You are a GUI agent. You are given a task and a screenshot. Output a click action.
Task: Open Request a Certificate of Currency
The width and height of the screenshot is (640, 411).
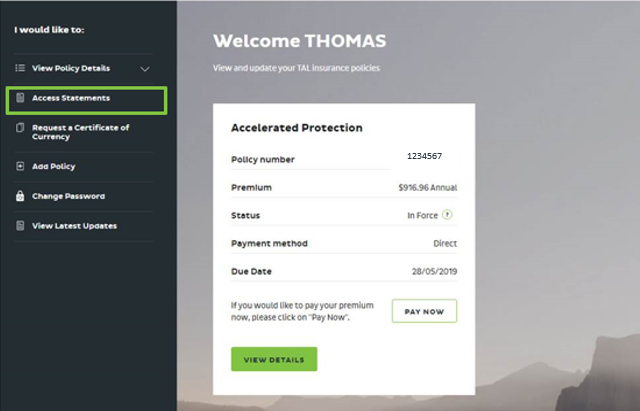point(80,132)
